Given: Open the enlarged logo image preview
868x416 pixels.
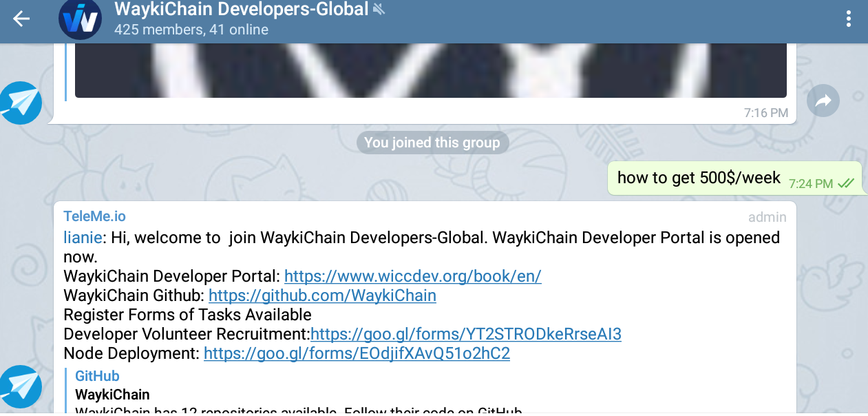Looking at the screenshot, I should click(x=431, y=70).
